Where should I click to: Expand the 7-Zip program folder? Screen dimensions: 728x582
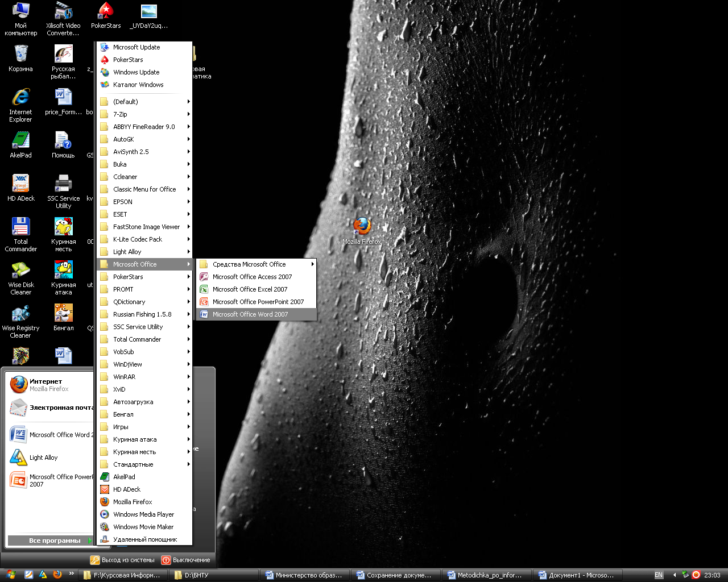pyautogui.click(x=144, y=114)
